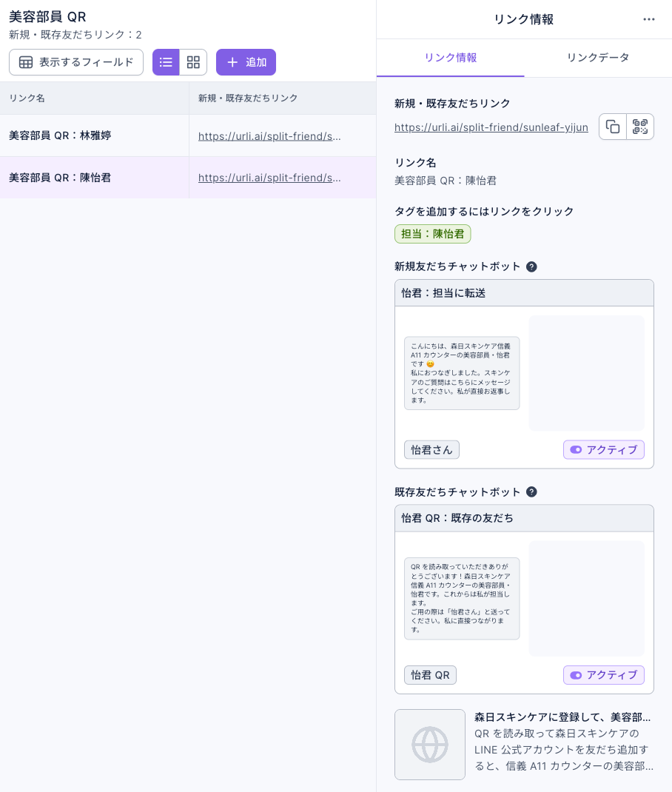Switch to list view
This screenshot has height=792, width=672.
tap(166, 62)
